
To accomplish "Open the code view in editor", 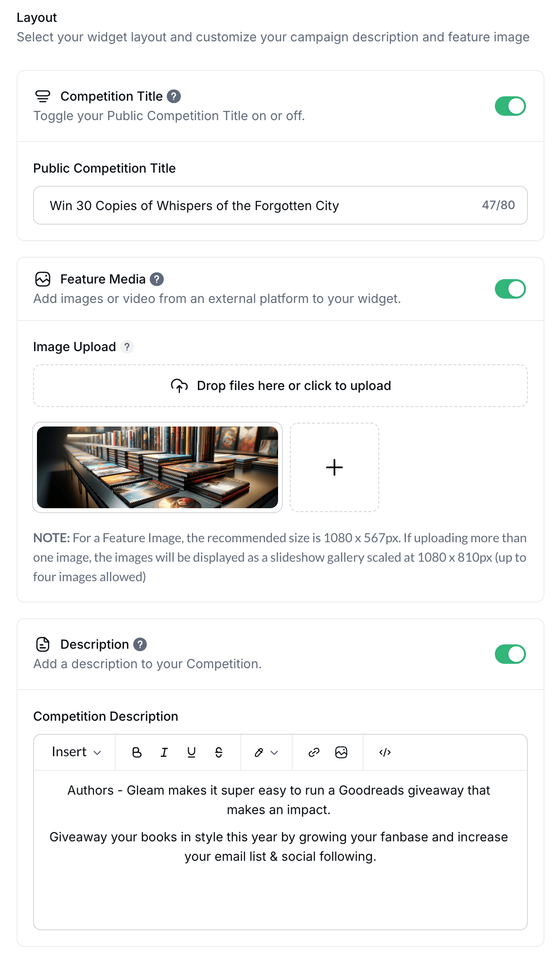I will pos(385,752).
